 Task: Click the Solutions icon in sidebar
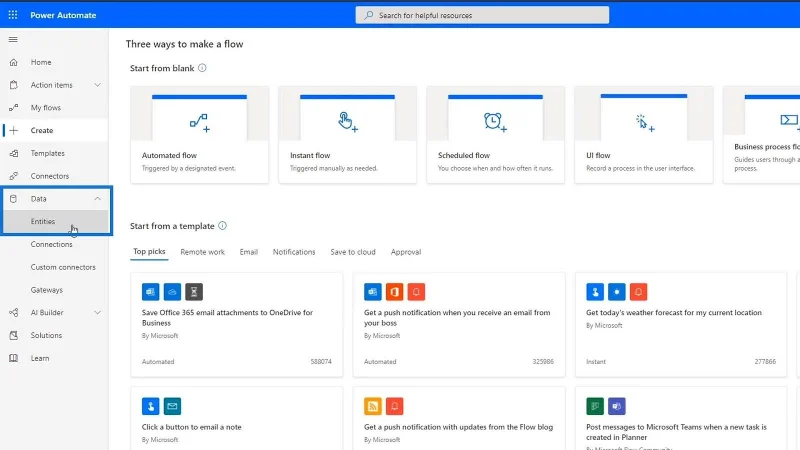click(14, 335)
